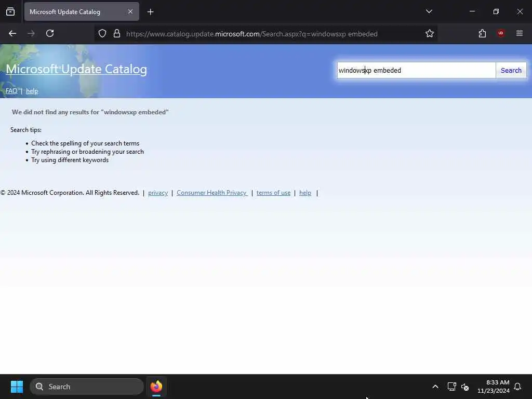Viewport: 532px width, 399px height.
Task: Click "Check the spelling of your search terms"
Action: (85, 143)
